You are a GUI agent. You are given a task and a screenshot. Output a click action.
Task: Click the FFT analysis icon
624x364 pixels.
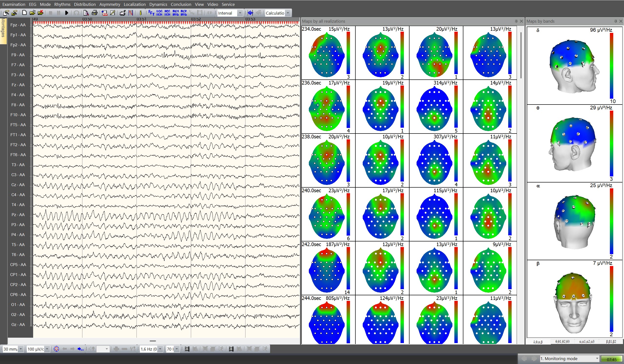click(151, 13)
